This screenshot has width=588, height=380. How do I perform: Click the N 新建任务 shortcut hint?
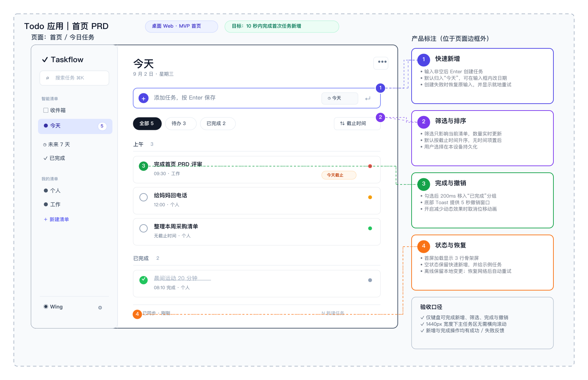click(x=333, y=313)
